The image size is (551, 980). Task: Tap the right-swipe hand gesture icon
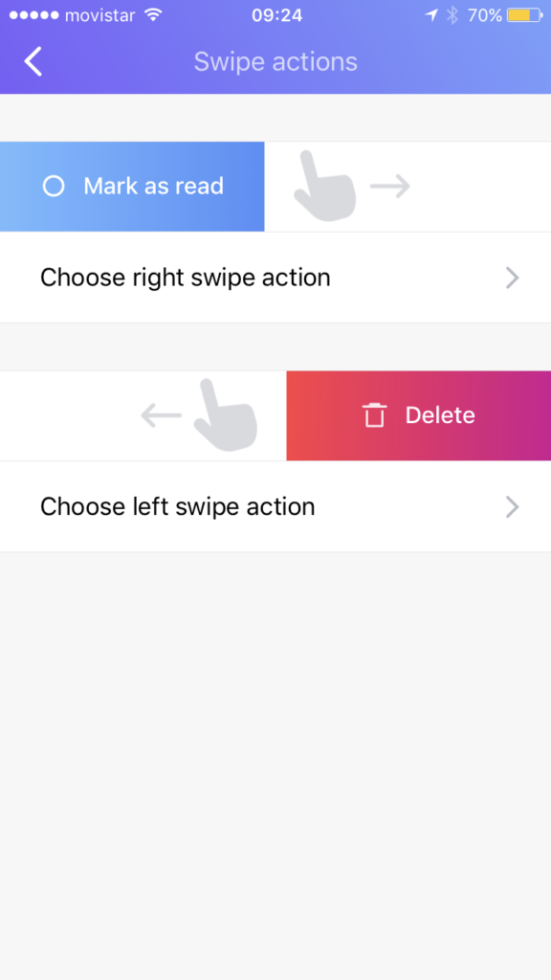click(x=325, y=186)
